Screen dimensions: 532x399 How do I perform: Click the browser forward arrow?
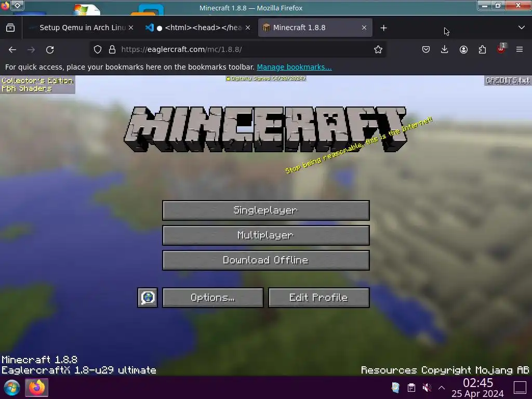pyautogui.click(x=31, y=49)
